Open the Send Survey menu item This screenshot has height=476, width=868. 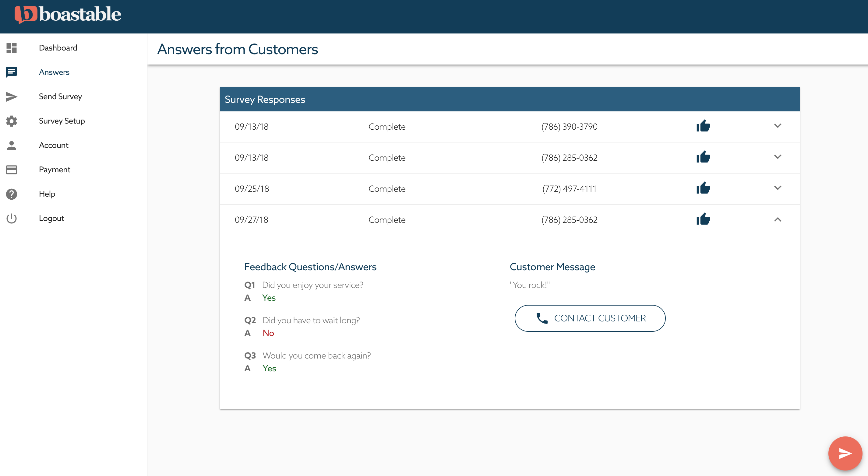click(x=60, y=96)
